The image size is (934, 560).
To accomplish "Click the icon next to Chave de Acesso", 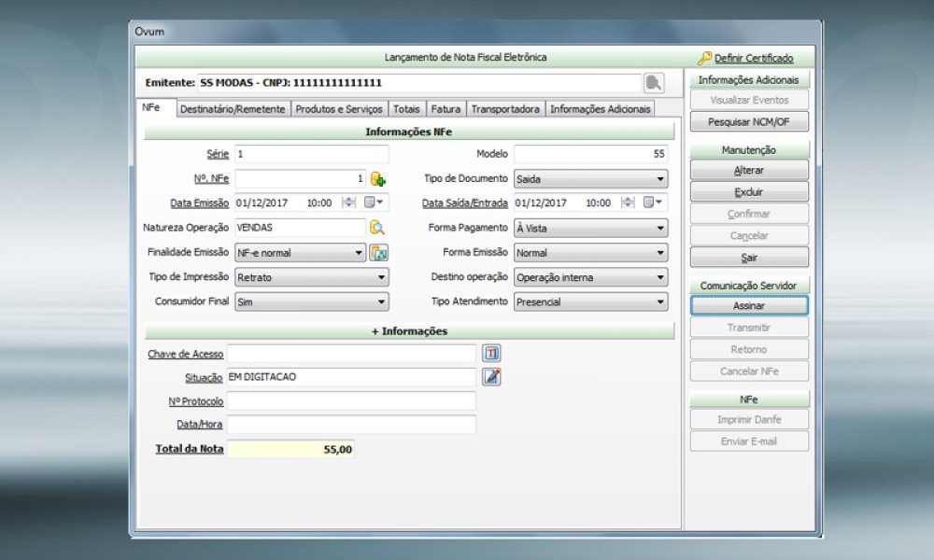I will (x=491, y=353).
